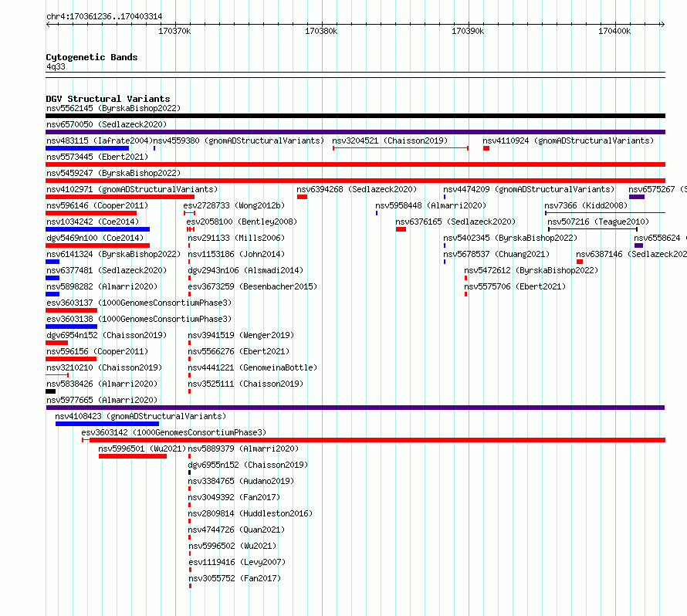Open esv3603138 (1000GenomesConsortiumPhase3) label
The width and height of the screenshot is (687, 616).
[x=139, y=319]
